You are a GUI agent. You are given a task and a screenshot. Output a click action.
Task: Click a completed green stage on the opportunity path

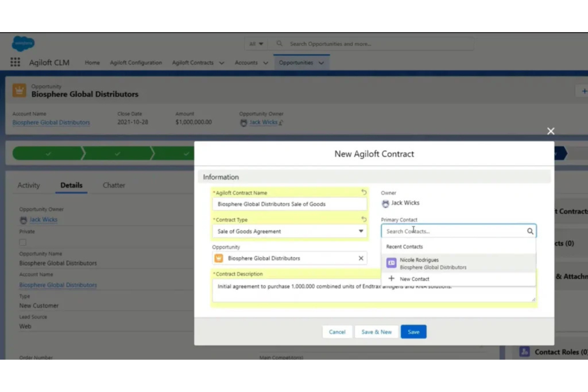[x=48, y=153]
